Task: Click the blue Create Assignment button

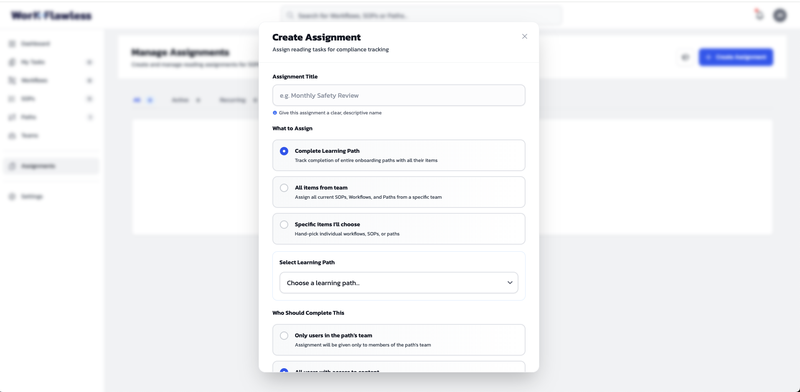Action: [736, 57]
